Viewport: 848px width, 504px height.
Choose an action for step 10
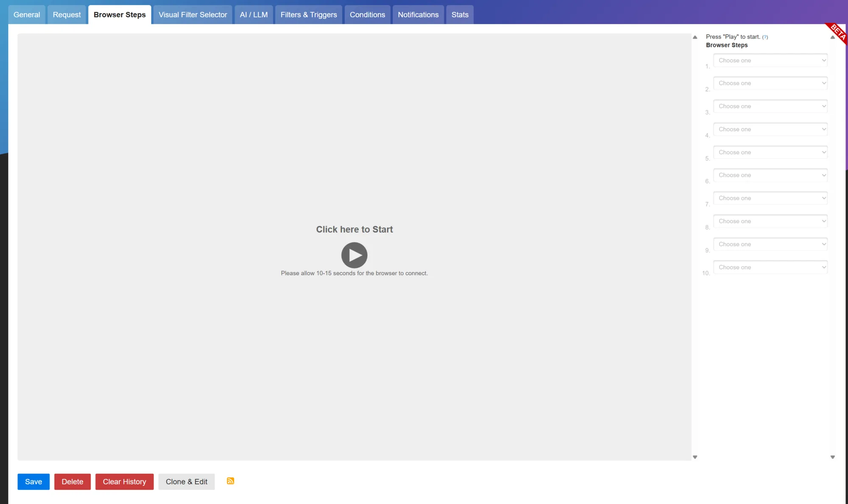(770, 267)
